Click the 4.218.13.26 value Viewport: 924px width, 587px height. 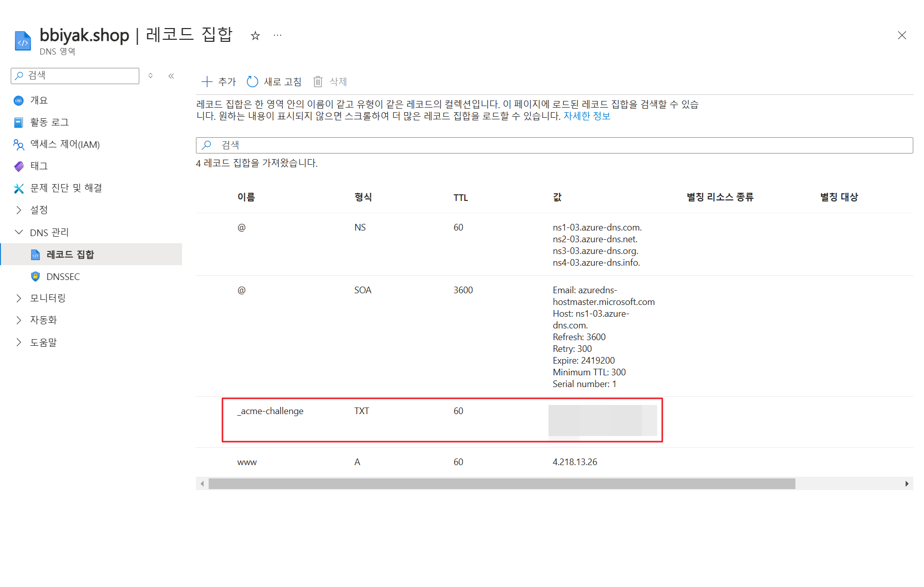575,462
